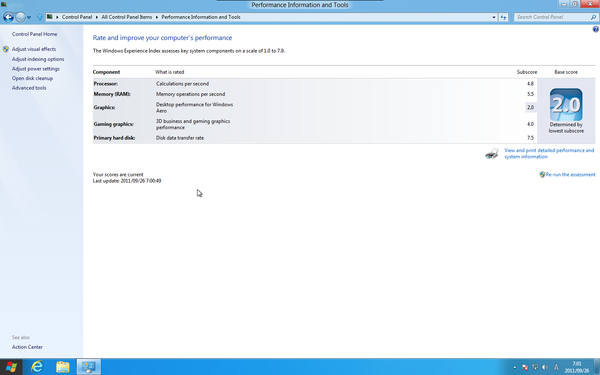The image size is (600, 375).
Task: Go back with the Back arrow button
Action: pos(8,17)
